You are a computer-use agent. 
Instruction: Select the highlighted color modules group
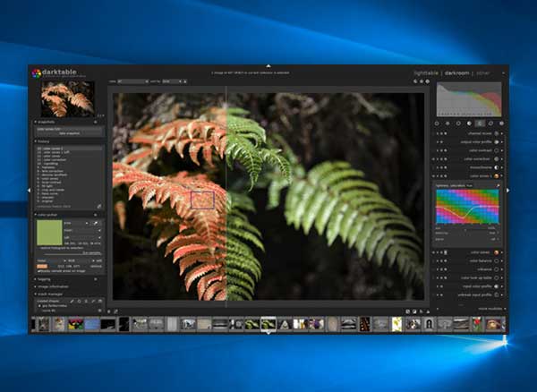(480, 124)
